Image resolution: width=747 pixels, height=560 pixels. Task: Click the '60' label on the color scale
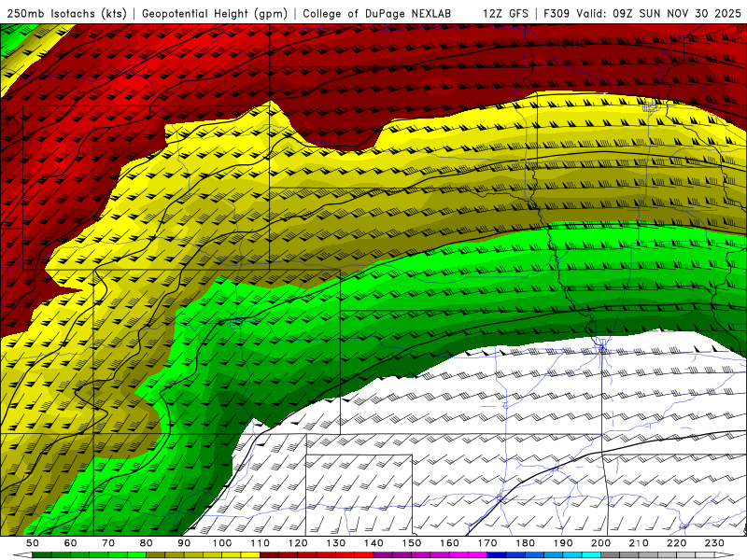(71, 543)
